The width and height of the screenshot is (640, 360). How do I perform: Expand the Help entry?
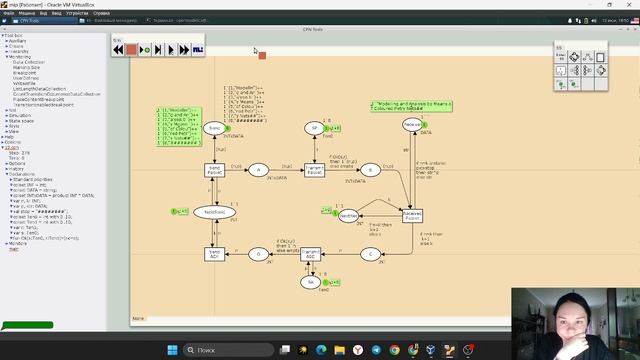(x=2, y=137)
